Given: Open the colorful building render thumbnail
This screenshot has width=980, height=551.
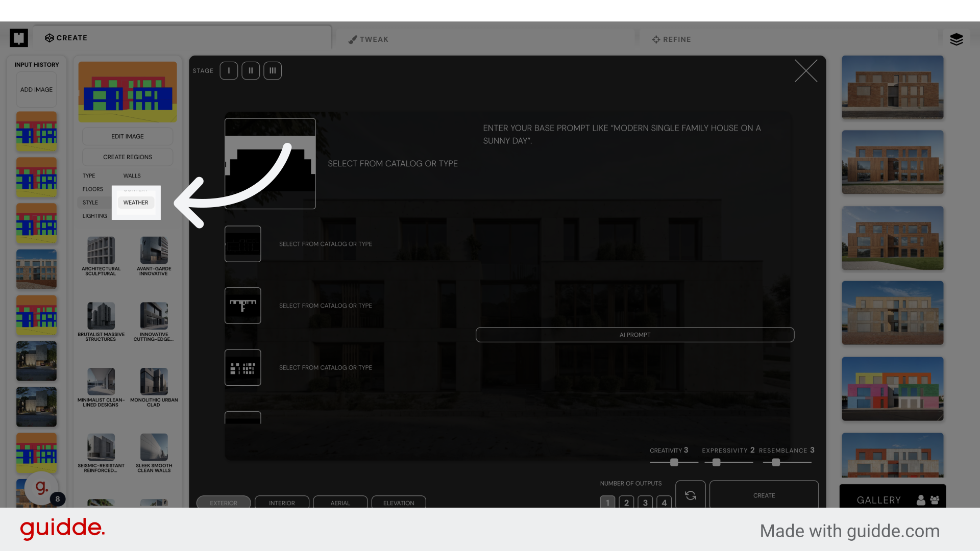Looking at the screenshot, I should (x=892, y=389).
